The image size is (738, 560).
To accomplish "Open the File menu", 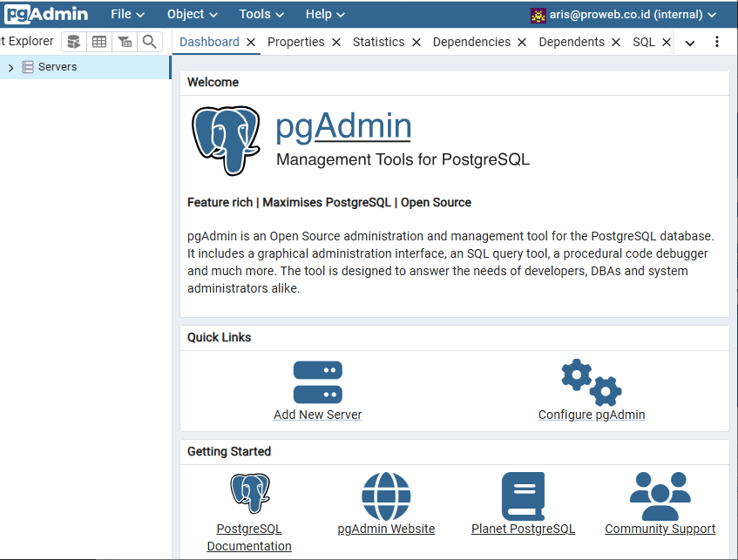I will pos(127,14).
